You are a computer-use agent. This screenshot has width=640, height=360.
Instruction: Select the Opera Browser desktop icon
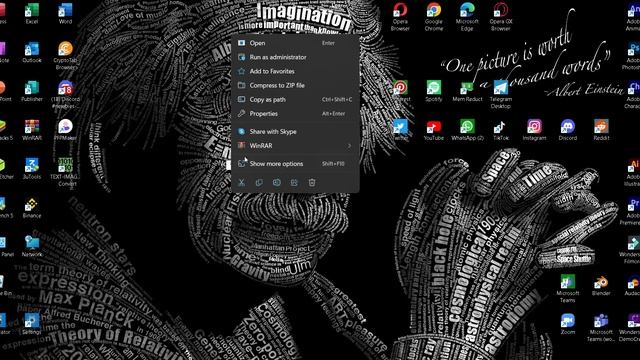click(400, 17)
